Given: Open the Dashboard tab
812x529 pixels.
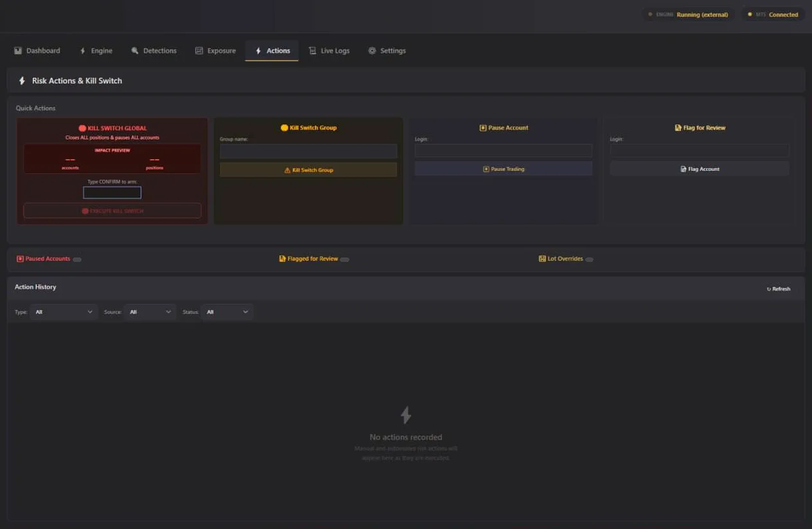Looking at the screenshot, I should (x=37, y=51).
